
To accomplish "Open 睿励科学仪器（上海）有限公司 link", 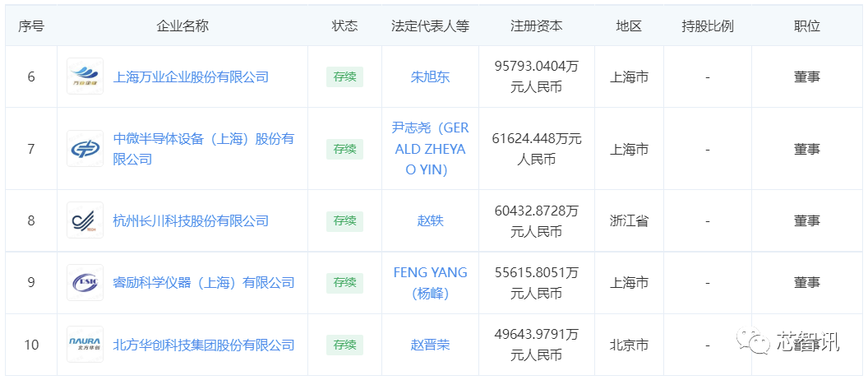I will (x=203, y=282).
